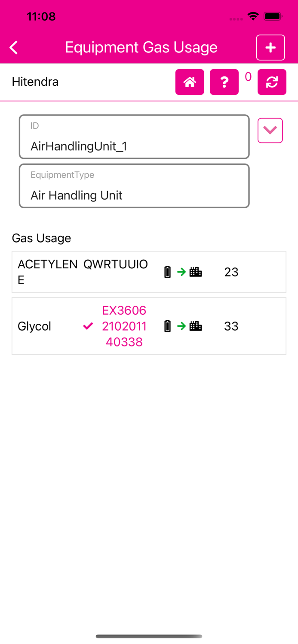
Task: Tap the battery icon on the Glycol row
Action: 167,326
